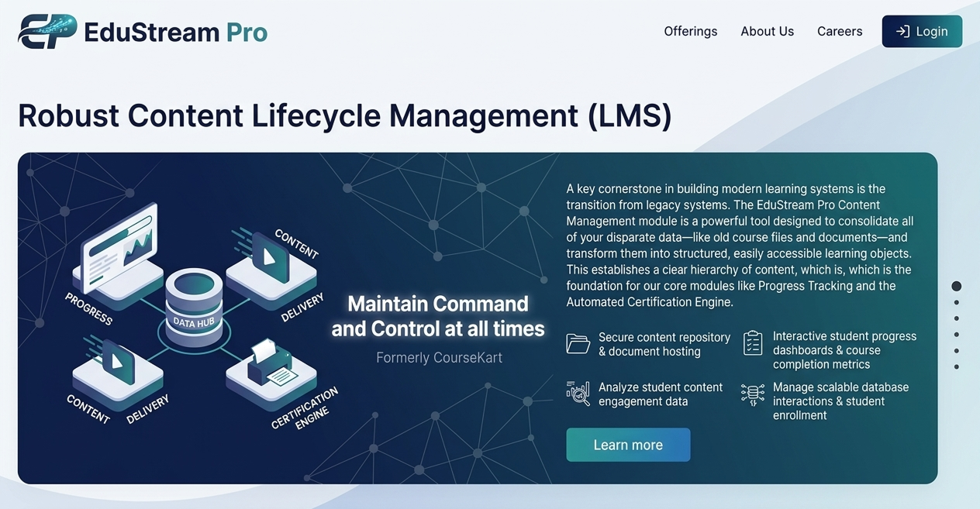
Task: Click the Secure content repository feature text
Action: (664, 344)
